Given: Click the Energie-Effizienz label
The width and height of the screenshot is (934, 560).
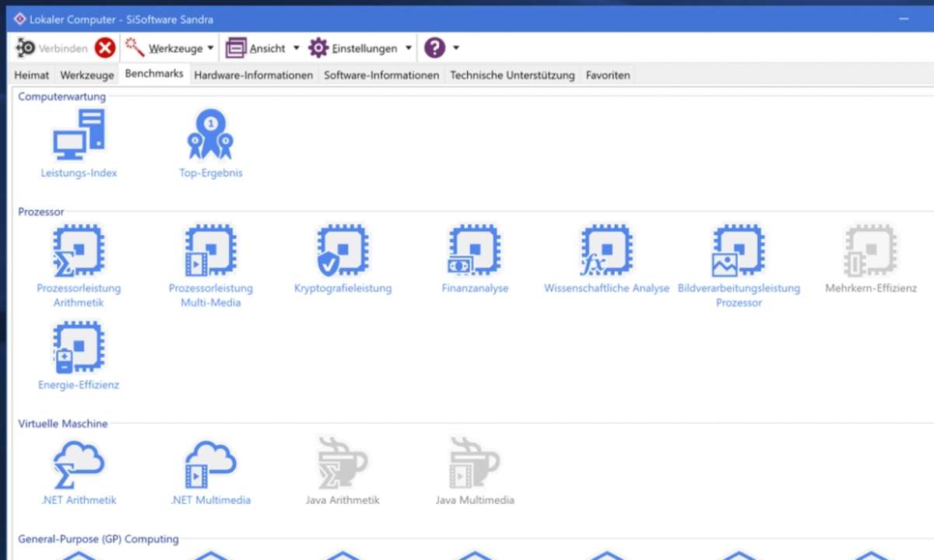Looking at the screenshot, I should pyautogui.click(x=79, y=385).
